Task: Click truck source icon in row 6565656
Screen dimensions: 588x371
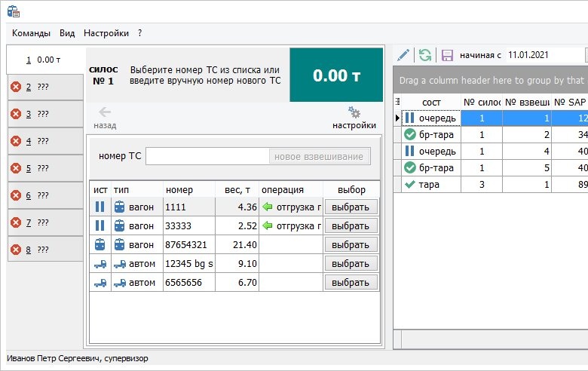Action: coord(100,283)
